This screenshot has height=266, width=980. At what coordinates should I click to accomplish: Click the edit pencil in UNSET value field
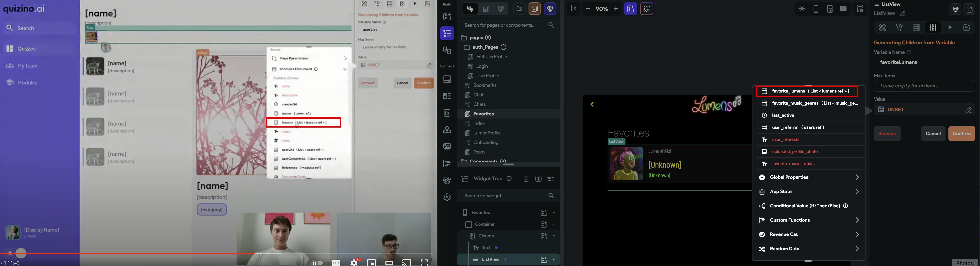[x=969, y=110]
